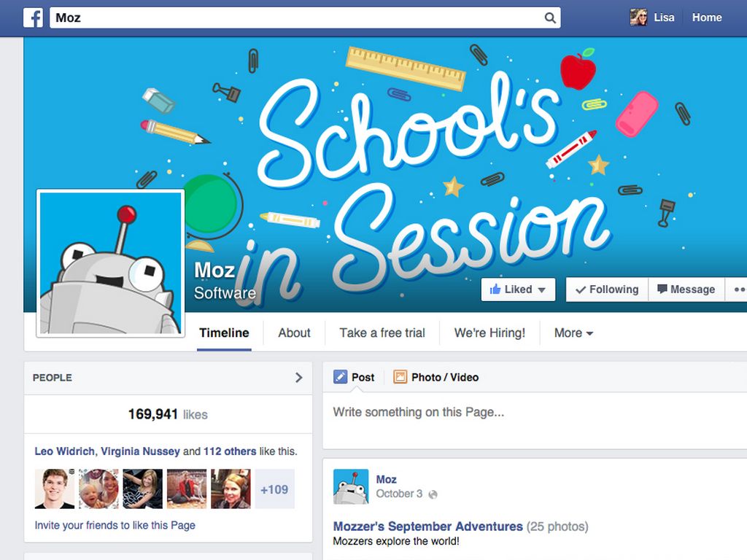Open Moz robot profile picture
747x560 pixels.
pos(111,263)
